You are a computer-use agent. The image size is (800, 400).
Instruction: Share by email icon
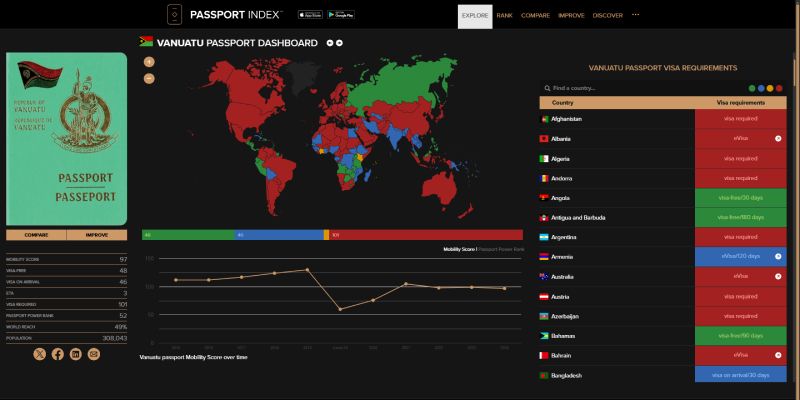(94, 354)
